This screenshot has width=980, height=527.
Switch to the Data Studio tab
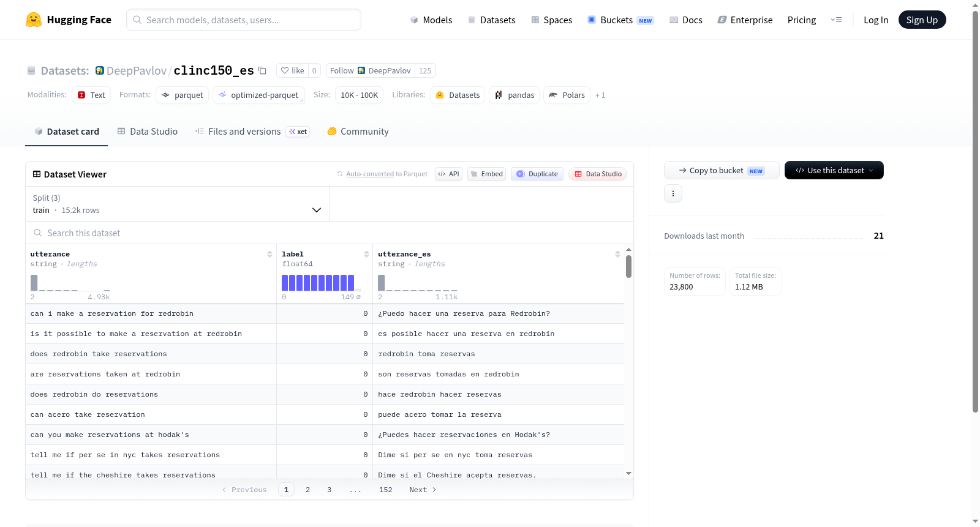[148, 131]
